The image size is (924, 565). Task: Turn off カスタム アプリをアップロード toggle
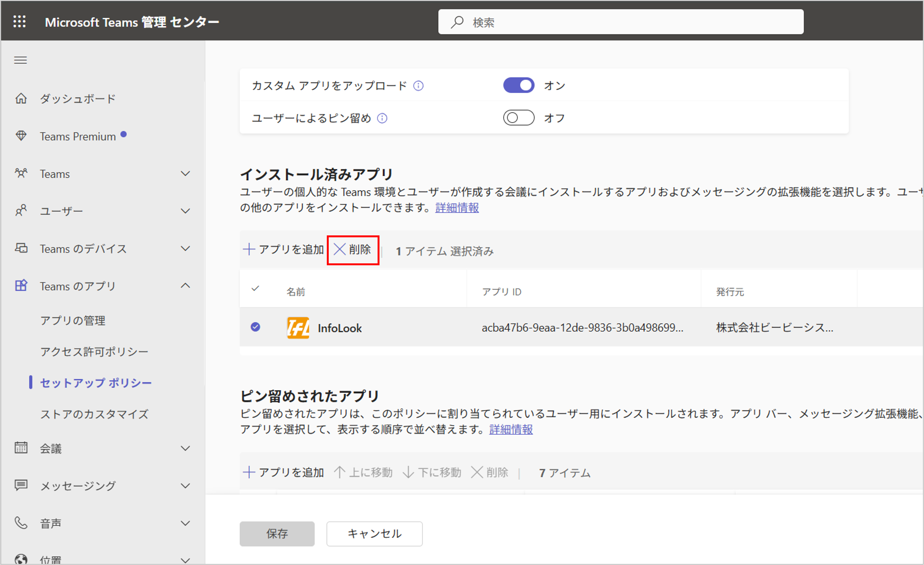[519, 86]
